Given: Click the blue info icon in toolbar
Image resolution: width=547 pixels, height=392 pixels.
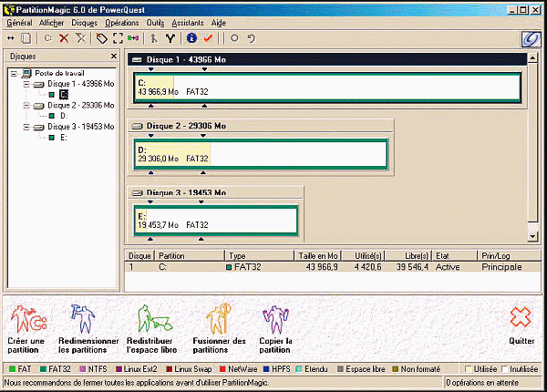Looking at the screenshot, I should pos(191,38).
